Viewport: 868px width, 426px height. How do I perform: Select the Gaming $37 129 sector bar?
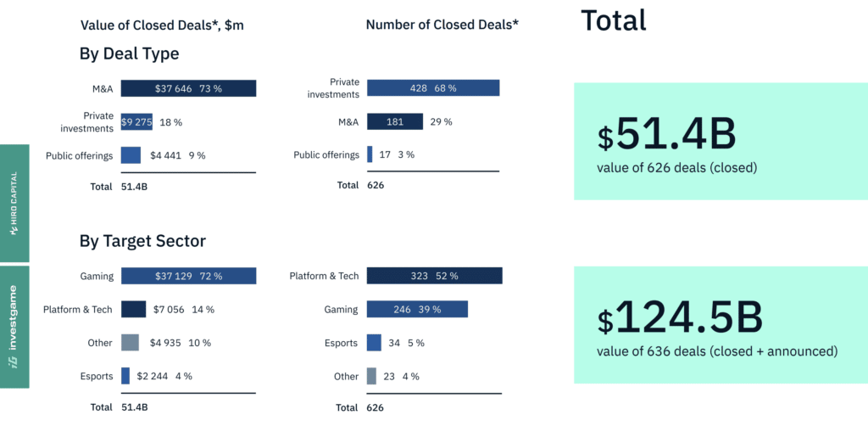(188, 276)
